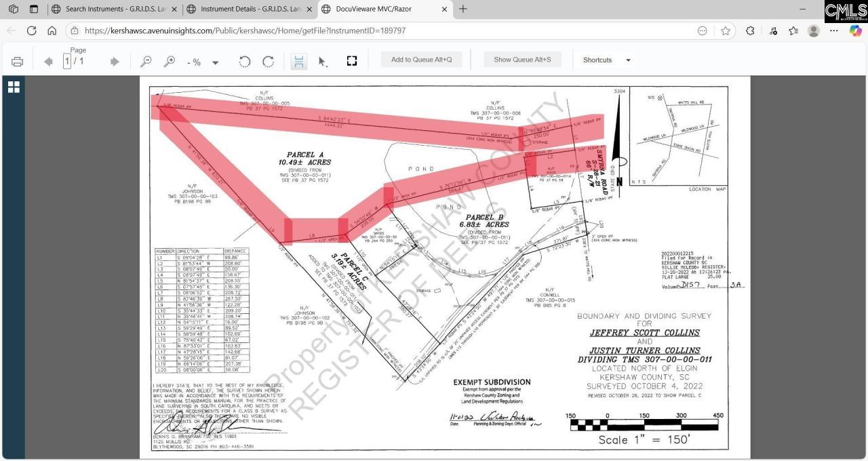Toggle favorite star in address bar
The height and width of the screenshot is (461, 868).
[726, 31]
